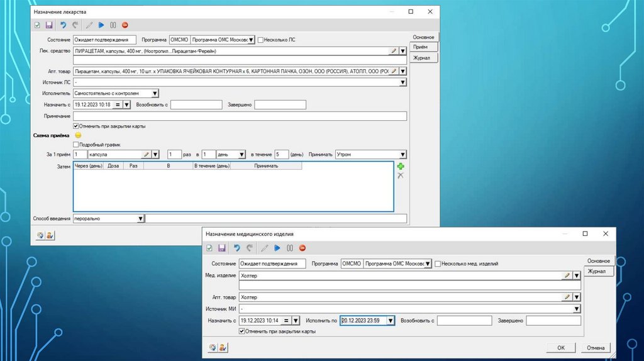Check the Несколько мед. изделий checkbox
Image resolution: width=644 pixels, height=361 pixels.
pos(438,264)
